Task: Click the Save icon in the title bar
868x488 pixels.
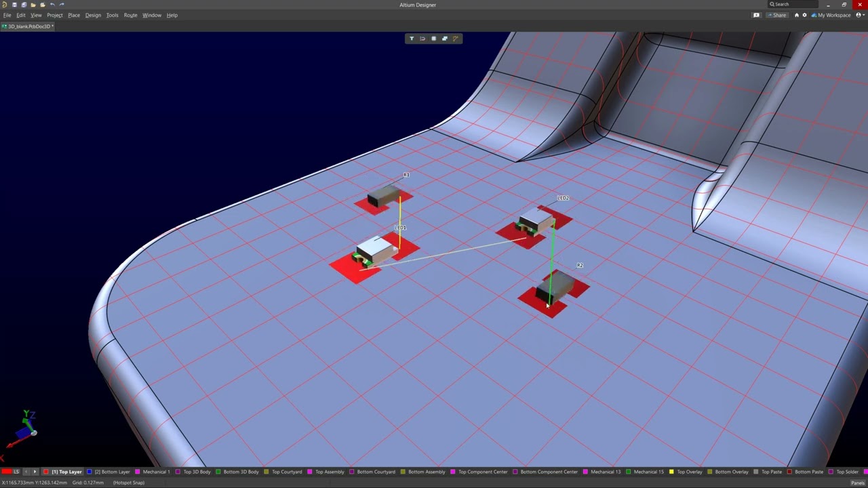Action: [14, 5]
